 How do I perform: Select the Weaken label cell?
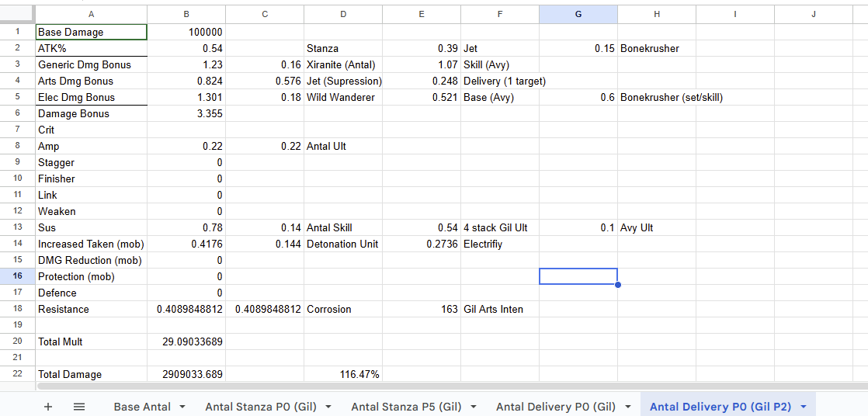(x=92, y=211)
